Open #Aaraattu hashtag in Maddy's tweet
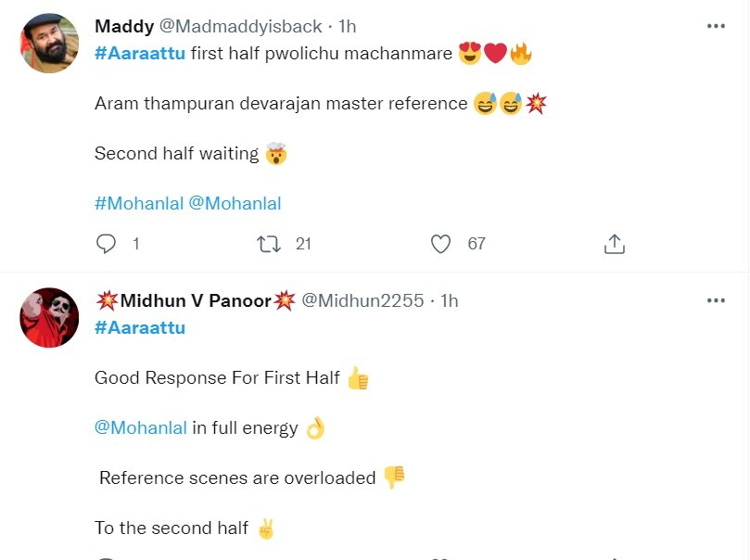The image size is (750, 560). (140, 54)
